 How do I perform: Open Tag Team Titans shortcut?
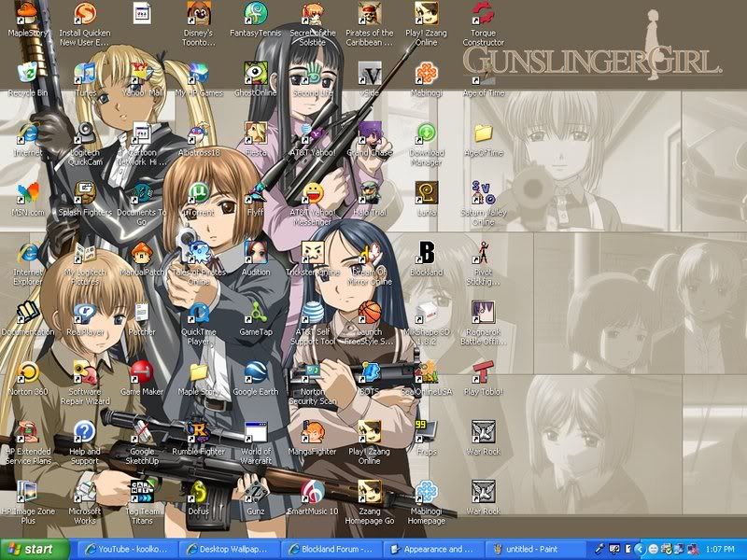(142, 492)
